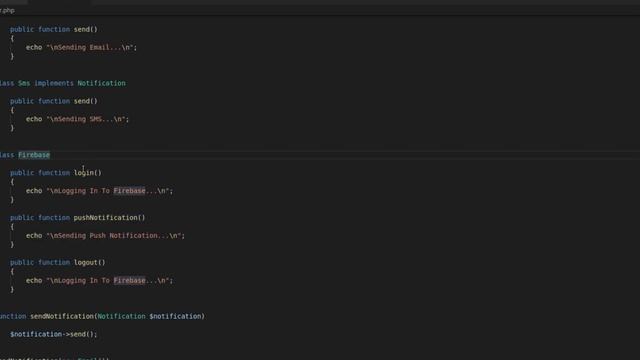Image resolution: width=640 pixels, height=360 pixels.
Task: Click echo before the Sending Email string
Action: [34, 47]
